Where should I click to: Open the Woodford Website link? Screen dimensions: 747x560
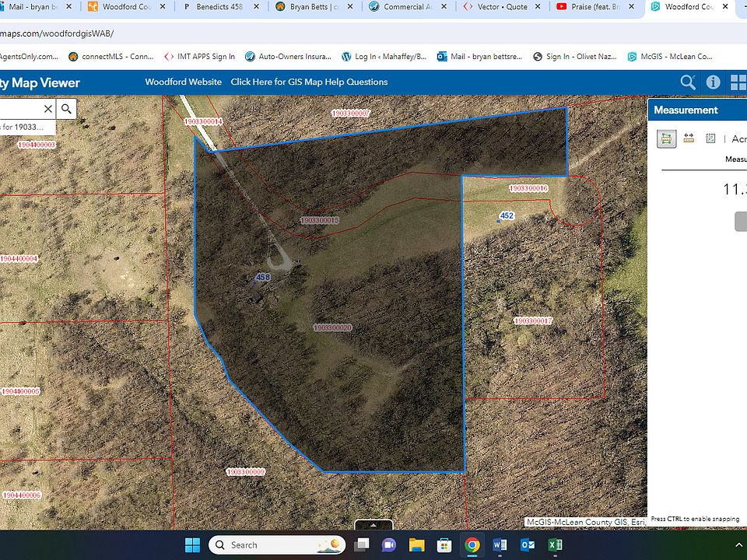[183, 82]
